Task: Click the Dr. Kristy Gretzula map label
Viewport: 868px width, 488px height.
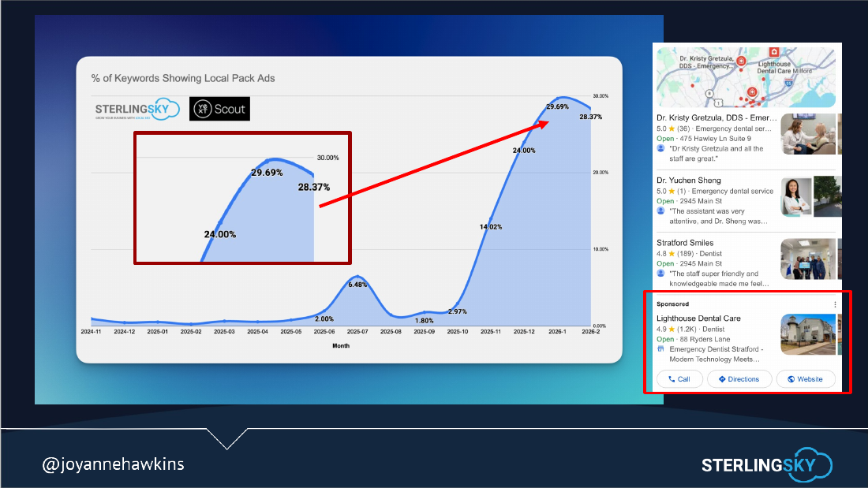Action: pos(706,62)
